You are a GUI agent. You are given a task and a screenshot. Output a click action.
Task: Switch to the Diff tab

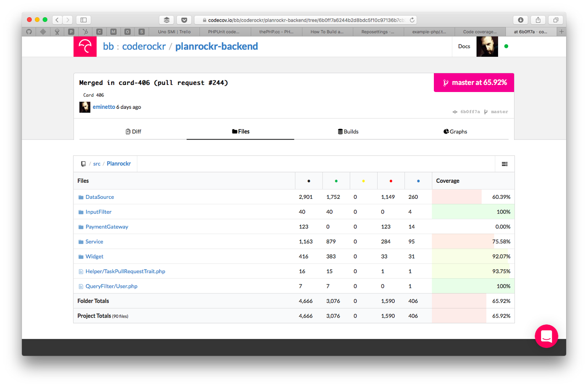133,132
